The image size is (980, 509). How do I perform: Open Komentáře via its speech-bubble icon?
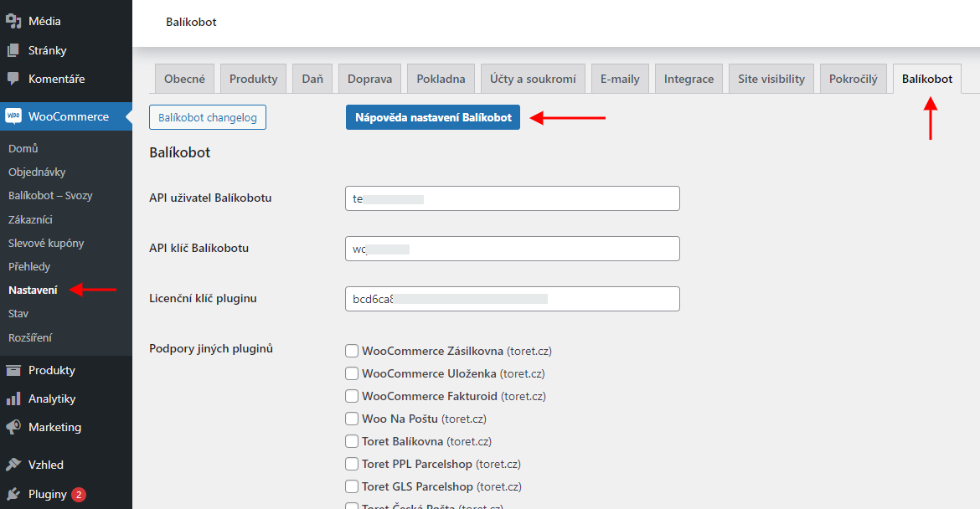click(x=13, y=79)
